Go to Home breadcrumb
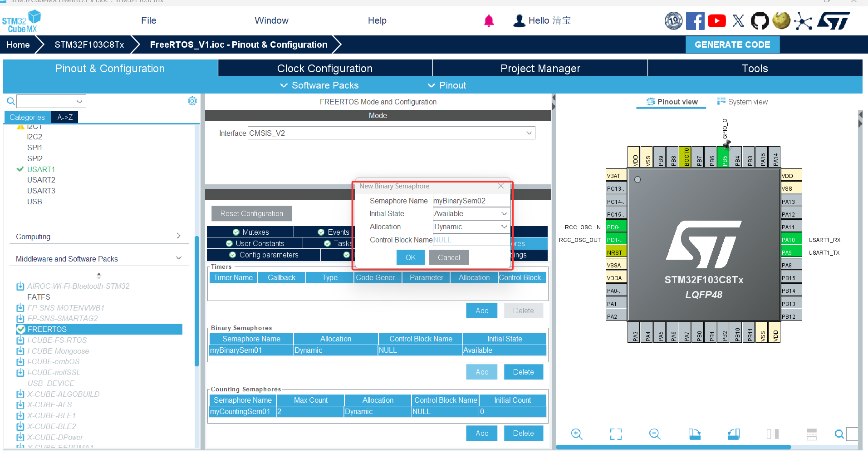This screenshot has height=454, width=868. (x=18, y=44)
